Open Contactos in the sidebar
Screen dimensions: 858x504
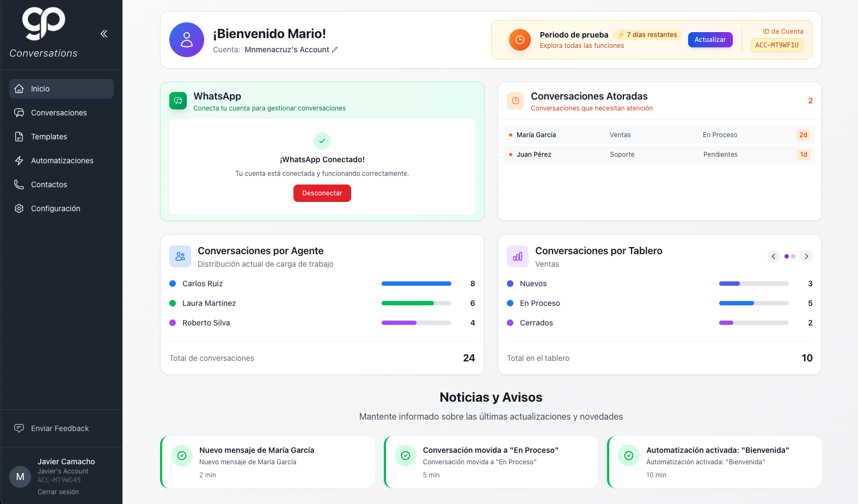pyautogui.click(x=62, y=185)
